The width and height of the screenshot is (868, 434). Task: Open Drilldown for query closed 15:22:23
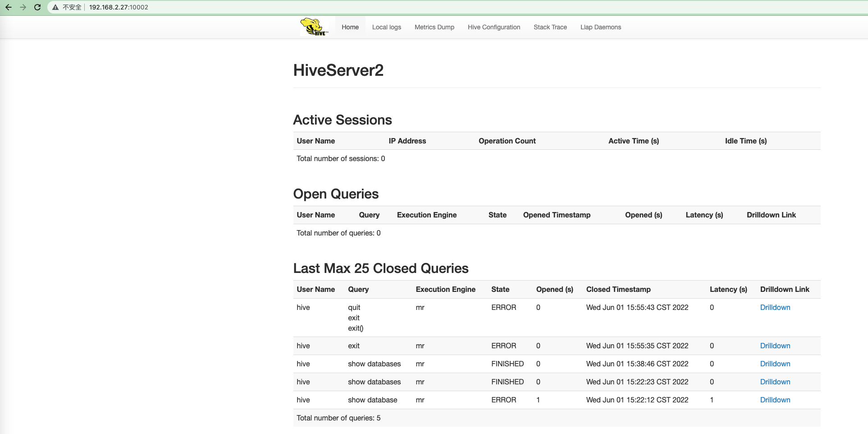click(x=775, y=382)
